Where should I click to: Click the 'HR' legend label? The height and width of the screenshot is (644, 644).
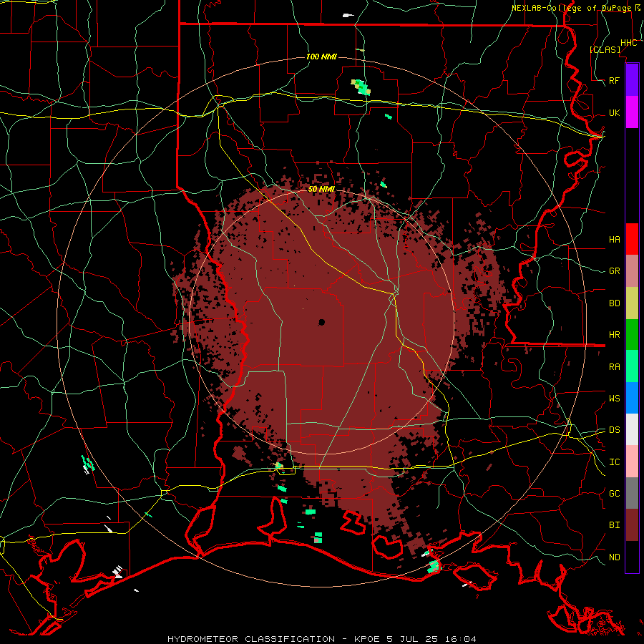click(x=615, y=335)
